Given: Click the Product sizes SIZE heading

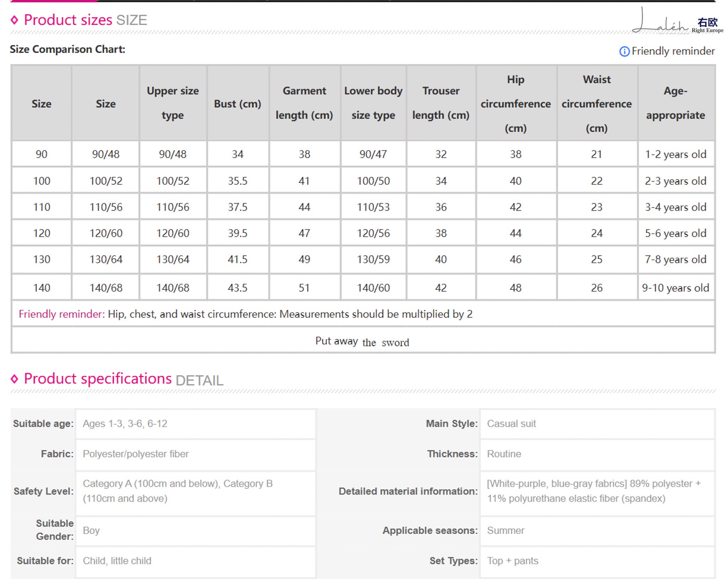Looking at the screenshot, I should [x=85, y=20].
